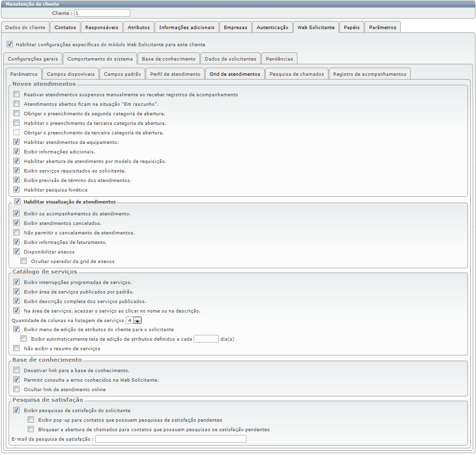This screenshot has height=455, width=476.
Task: Toggle Exibir pesquisas de satisfação do solicitante
Action: click(16, 410)
